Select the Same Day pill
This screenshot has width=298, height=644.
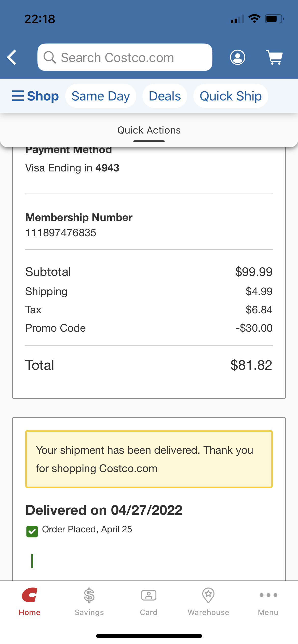coord(101,96)
